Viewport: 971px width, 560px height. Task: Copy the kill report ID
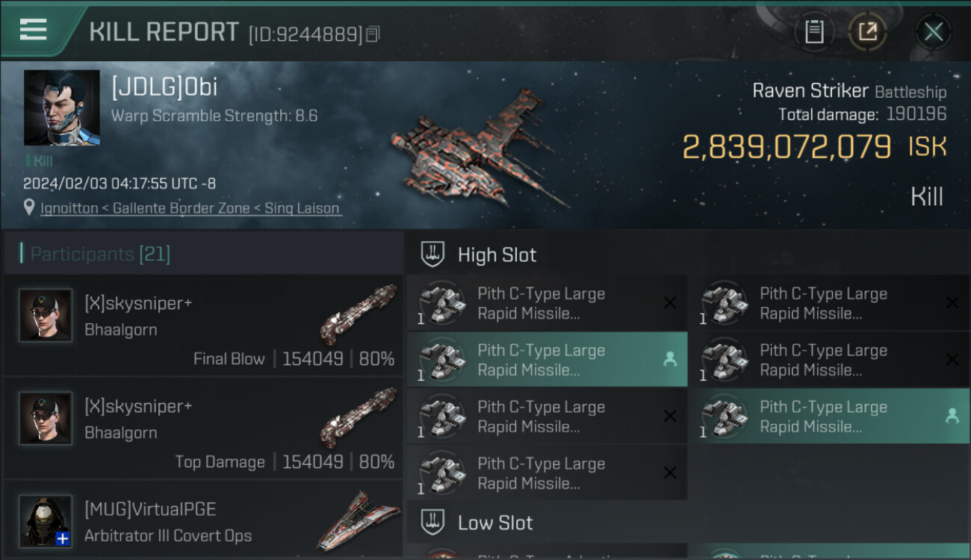pos(373,34)
